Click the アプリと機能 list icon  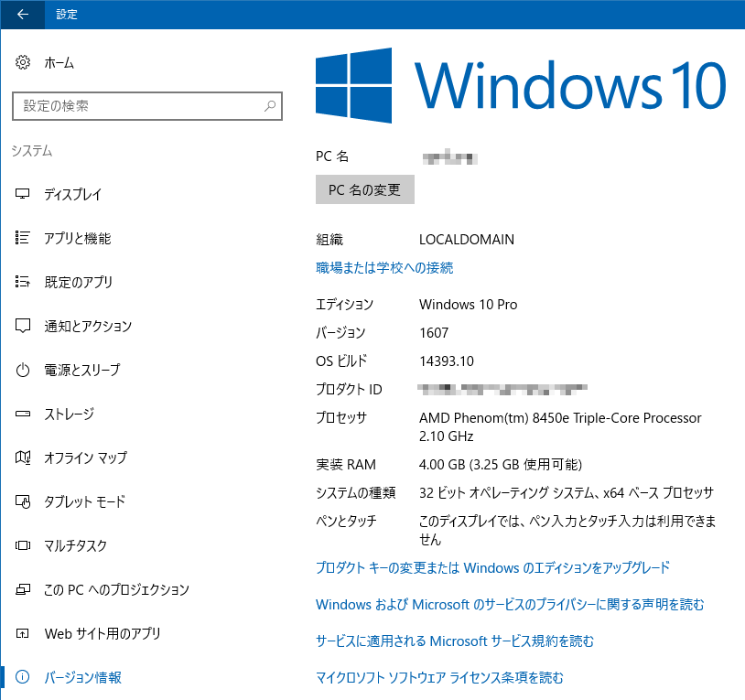coord(22,237)
